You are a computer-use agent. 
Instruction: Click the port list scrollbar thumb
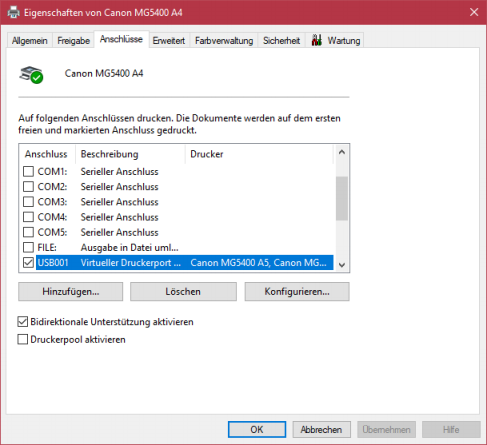point(342,198)
